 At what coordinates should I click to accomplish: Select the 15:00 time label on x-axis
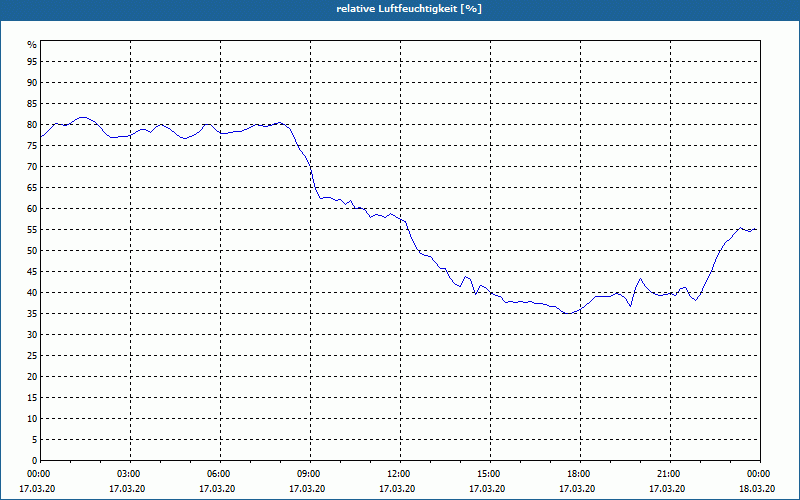(490, 474)
